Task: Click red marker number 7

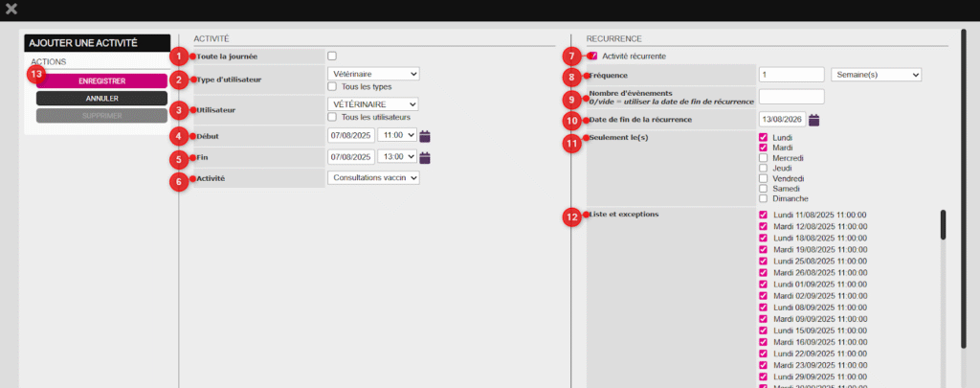Action: (572, 57)
